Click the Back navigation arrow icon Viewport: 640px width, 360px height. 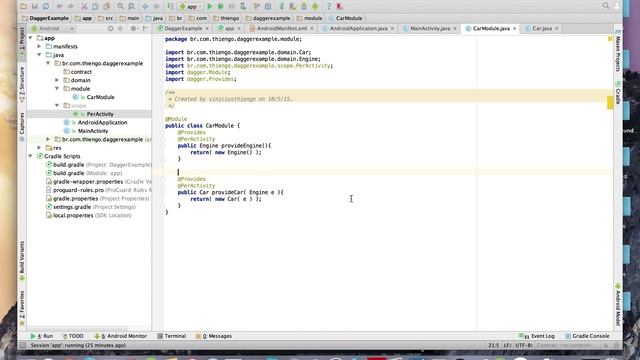tap(145, 6)
